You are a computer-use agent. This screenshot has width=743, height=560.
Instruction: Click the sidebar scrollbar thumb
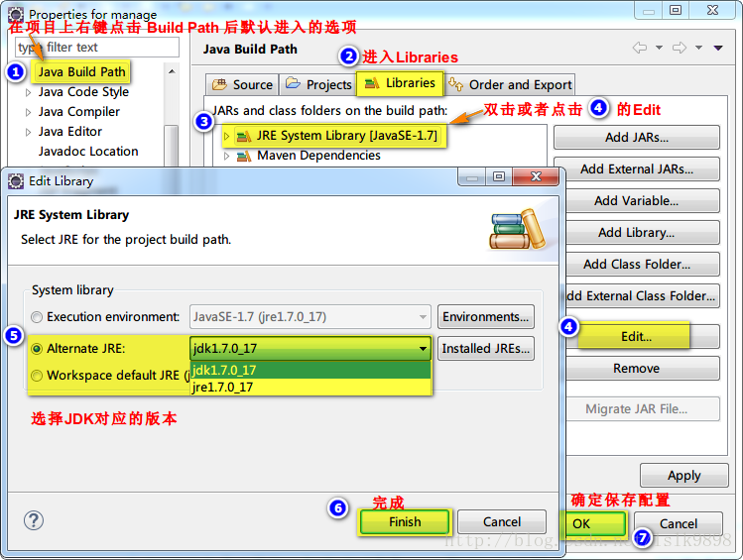pyautogui.click(x=172, y=146)
